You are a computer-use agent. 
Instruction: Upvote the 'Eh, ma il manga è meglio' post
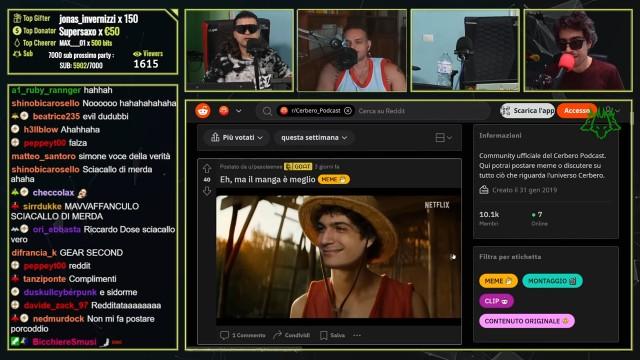(x=207, y=168)
